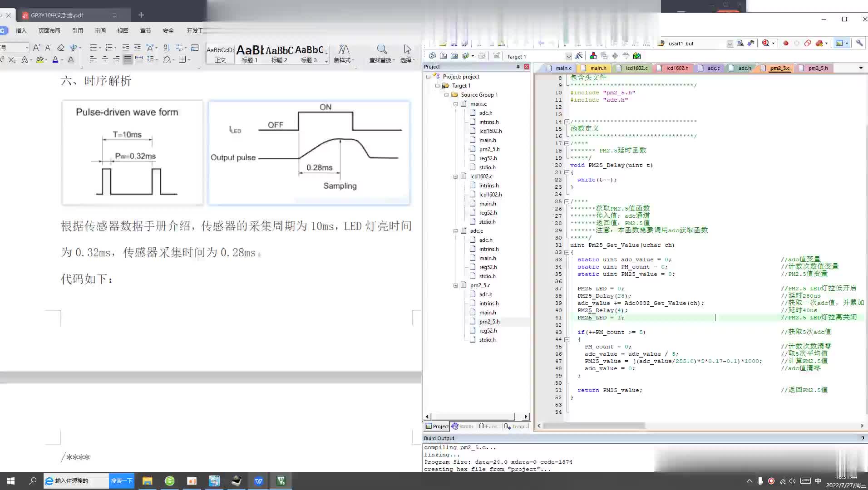
Task: Open Keil Manage Project Items icon
Action: click(593, 56)
